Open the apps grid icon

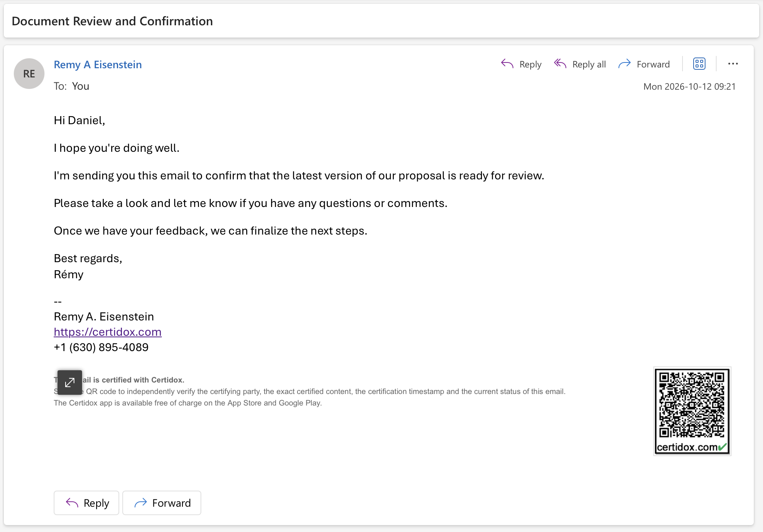699,64
